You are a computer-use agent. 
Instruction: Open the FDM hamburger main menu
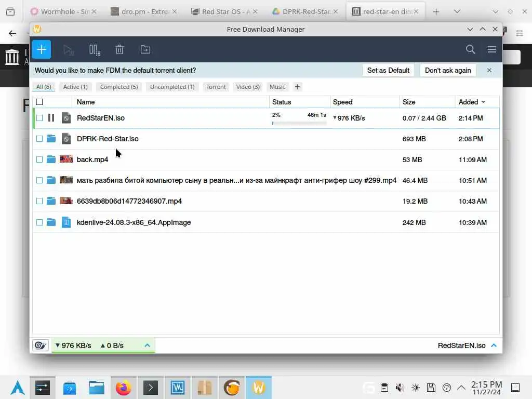point(492,49)
